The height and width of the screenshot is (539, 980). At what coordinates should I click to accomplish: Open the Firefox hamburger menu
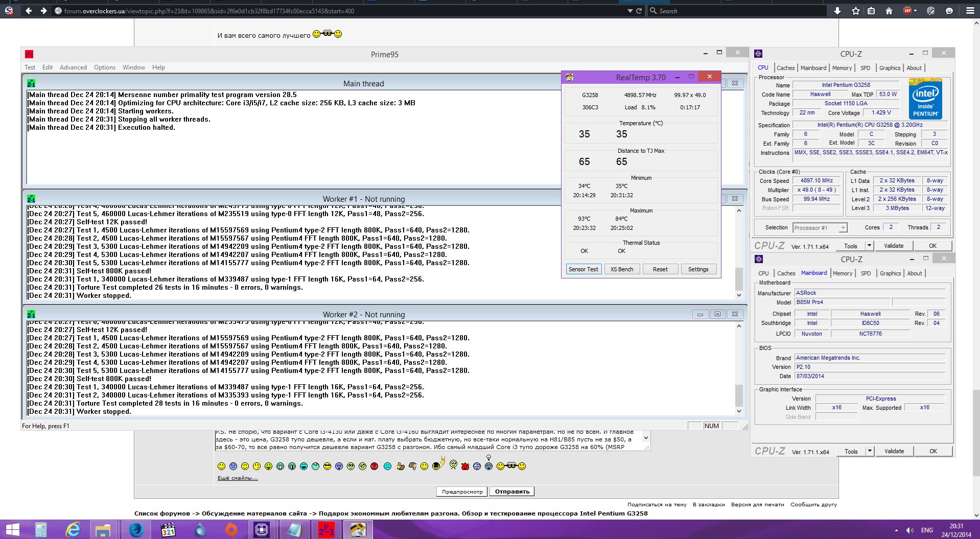pos(970,11)
